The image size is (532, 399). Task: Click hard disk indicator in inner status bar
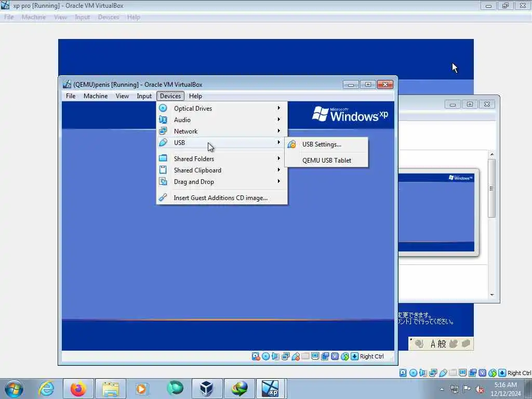pos(256,356)
